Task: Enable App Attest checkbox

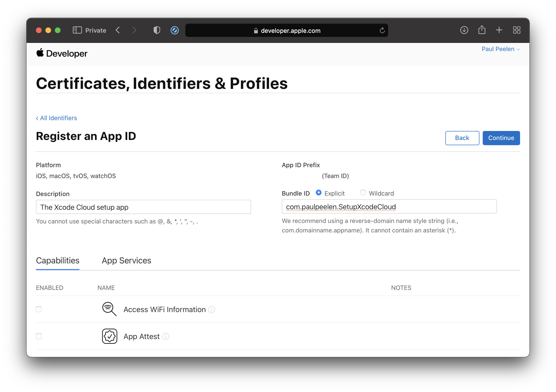Action: (x=39, y=336)
